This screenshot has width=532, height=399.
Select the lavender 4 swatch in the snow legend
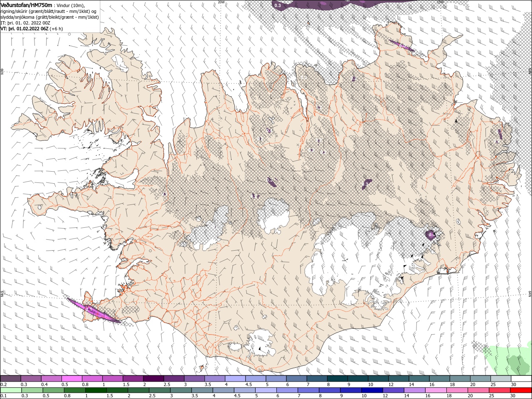coord(235,379)
